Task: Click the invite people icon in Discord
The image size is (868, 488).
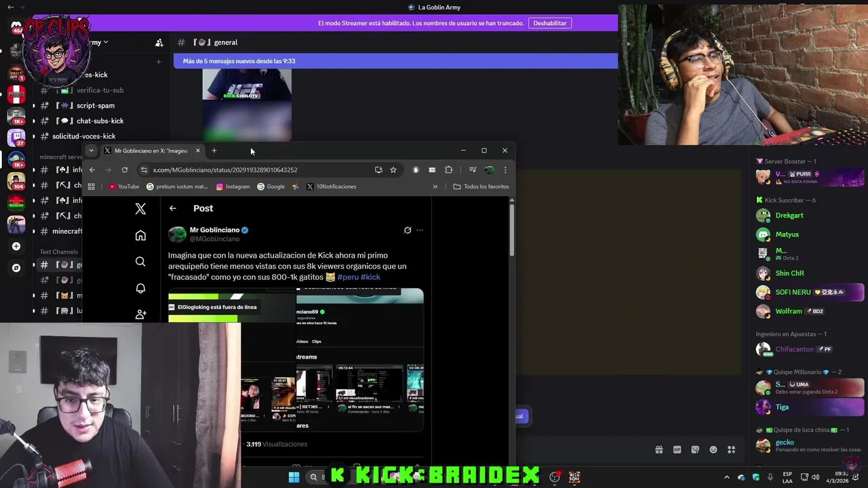Action: point(159,42)
